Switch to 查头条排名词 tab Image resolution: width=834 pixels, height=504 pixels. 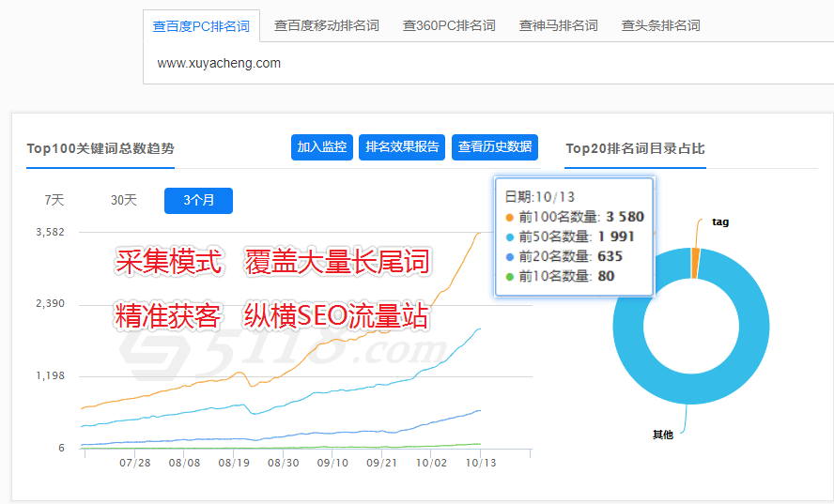660,25
